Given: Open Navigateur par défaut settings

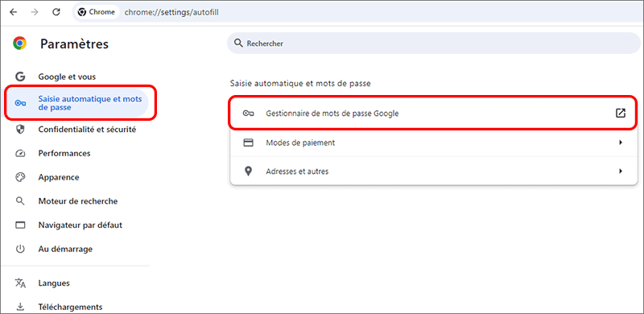Looking at the screenshot, I should coord(80,225).
